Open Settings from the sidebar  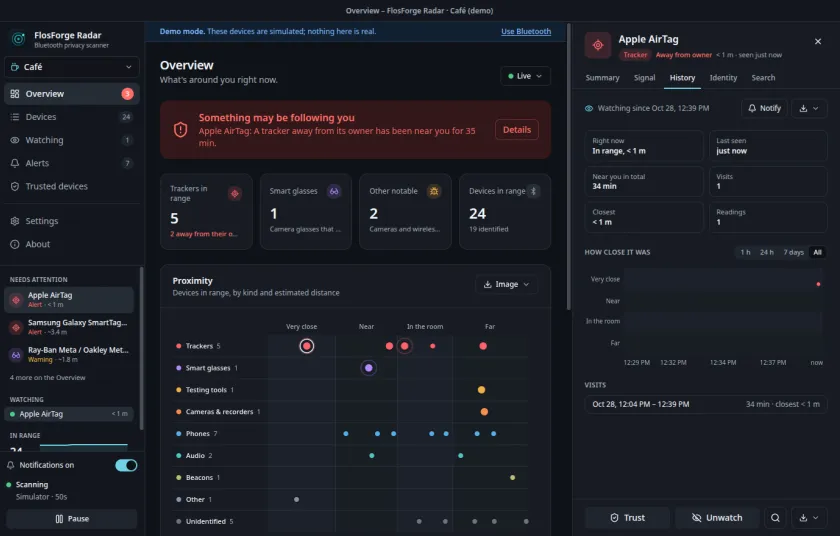pyautogui.click(x=71, y=221)
